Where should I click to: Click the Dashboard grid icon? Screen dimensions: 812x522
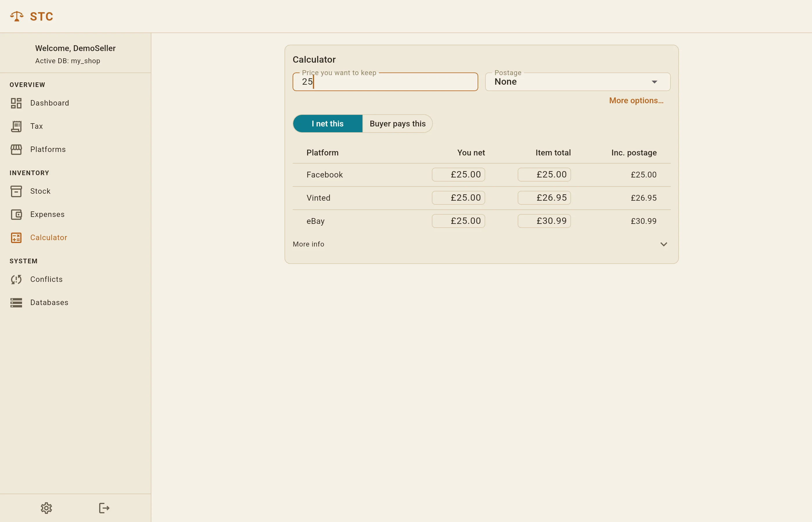tap(16, 103)
